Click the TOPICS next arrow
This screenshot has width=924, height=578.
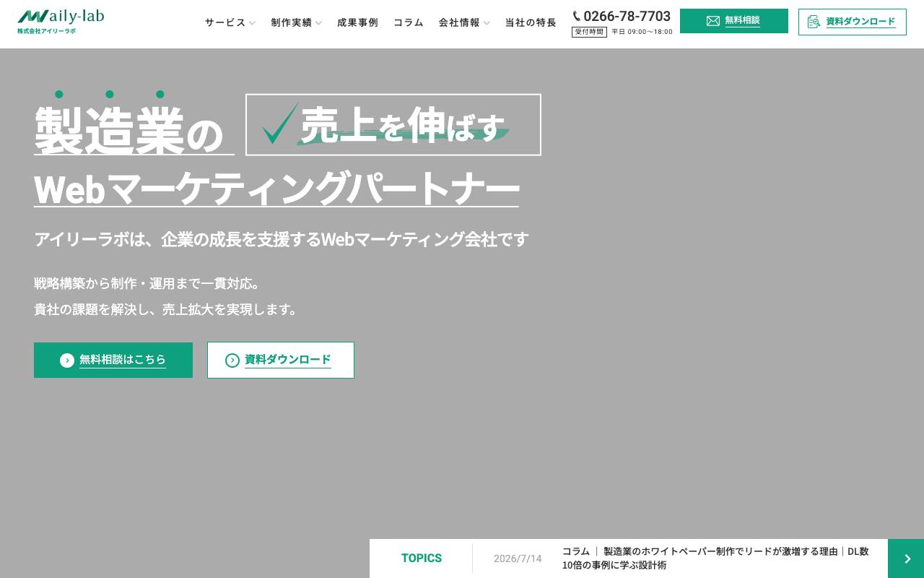pyautogui.click(x=906, y=558)
